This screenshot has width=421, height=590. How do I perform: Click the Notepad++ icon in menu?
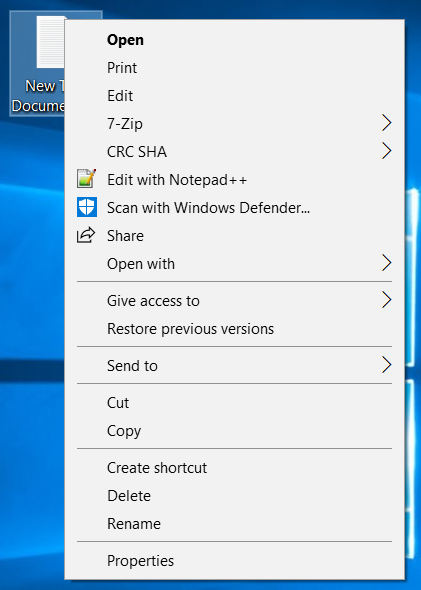coord(87,179)
